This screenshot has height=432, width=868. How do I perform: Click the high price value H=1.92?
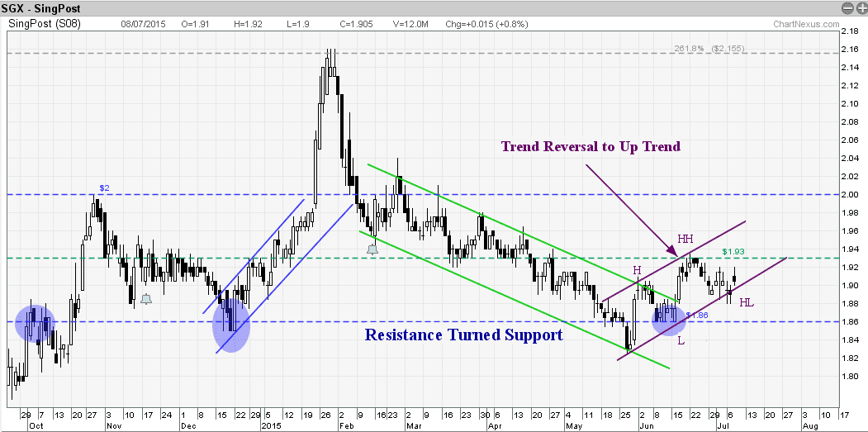point(249,25)
